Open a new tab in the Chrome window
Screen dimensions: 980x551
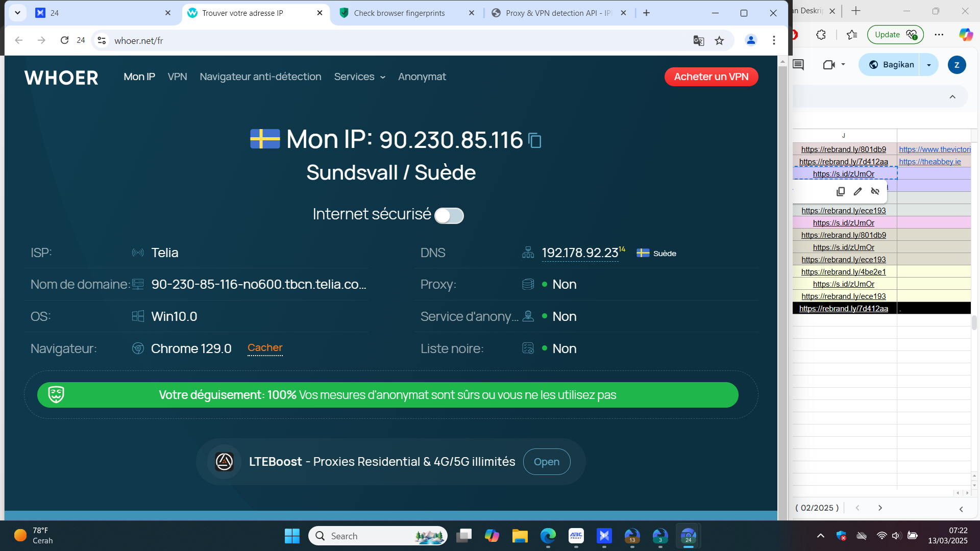(646, 13)
